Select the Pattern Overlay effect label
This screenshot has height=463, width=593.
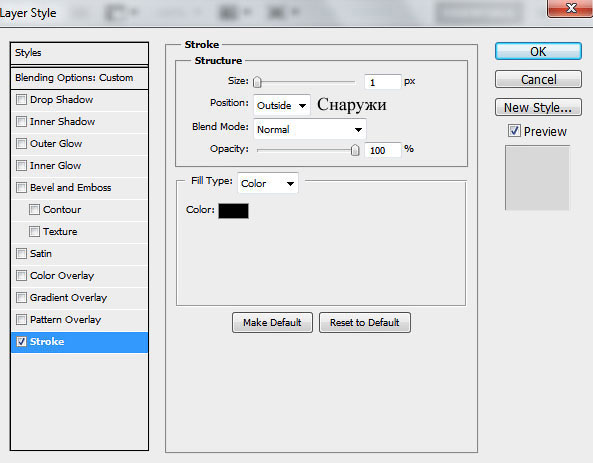click(x=65, y=320)
